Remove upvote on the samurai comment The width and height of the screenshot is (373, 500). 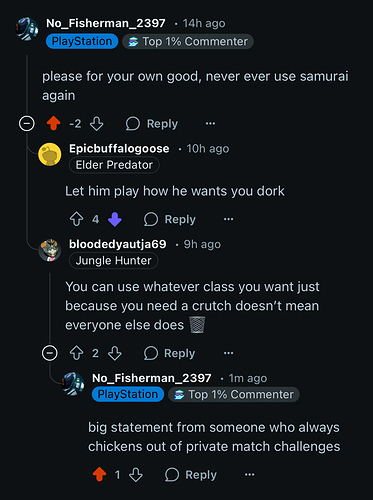tap(53, 124)
